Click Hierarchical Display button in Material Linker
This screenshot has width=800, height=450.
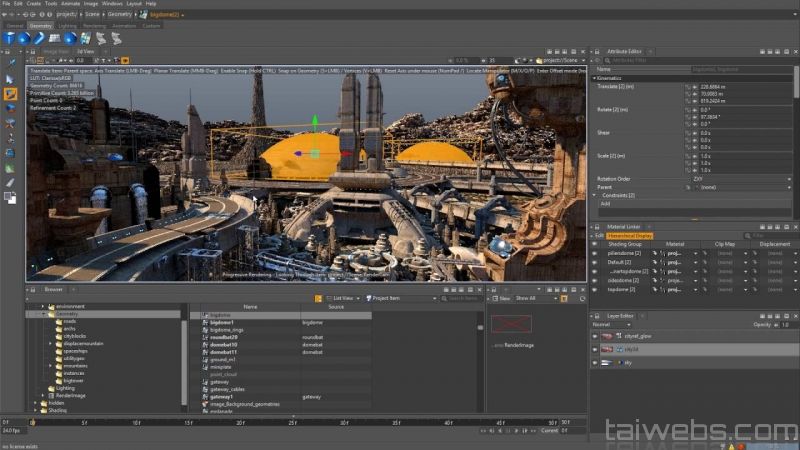(629, 235)
